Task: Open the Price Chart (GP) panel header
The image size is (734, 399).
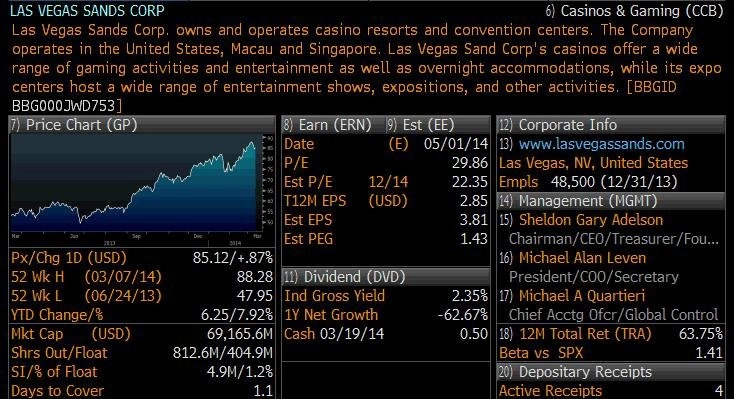Action: pyautogui.click(x=142, y=125)
